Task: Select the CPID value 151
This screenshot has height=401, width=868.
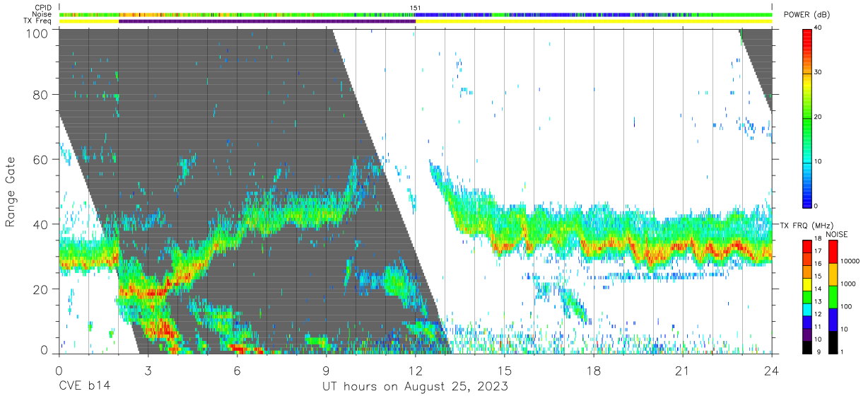Action: (415, 8)
